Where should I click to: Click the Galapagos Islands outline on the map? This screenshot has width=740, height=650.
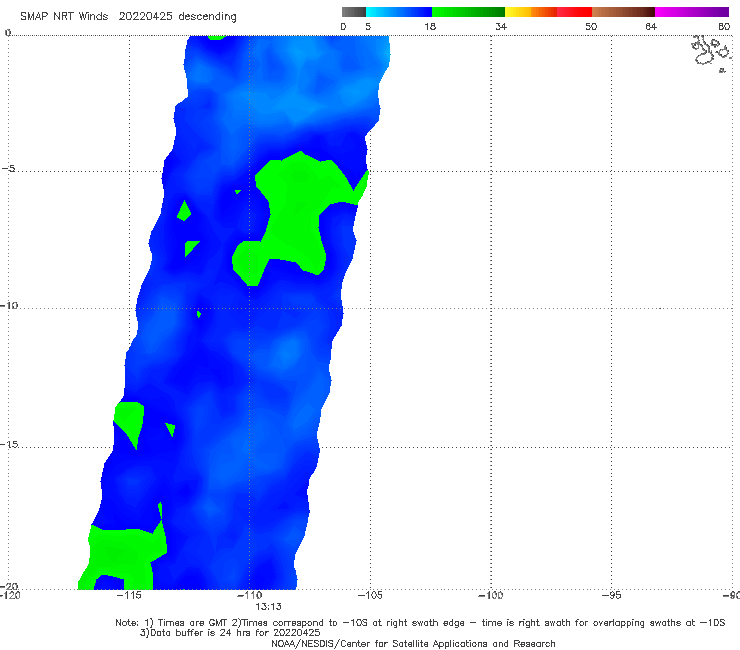(x=712, y=53)
